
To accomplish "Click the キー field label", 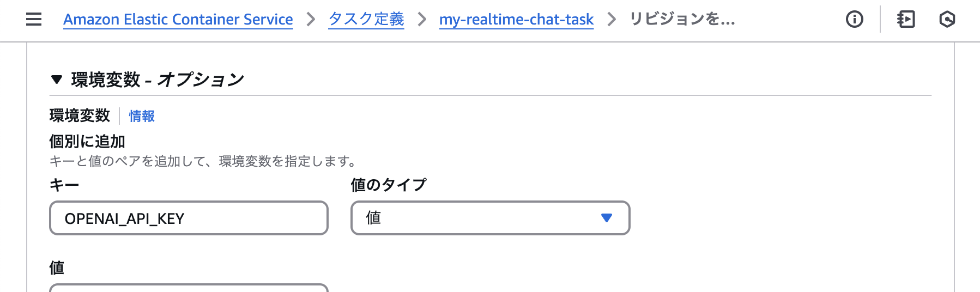I will 64,185.
